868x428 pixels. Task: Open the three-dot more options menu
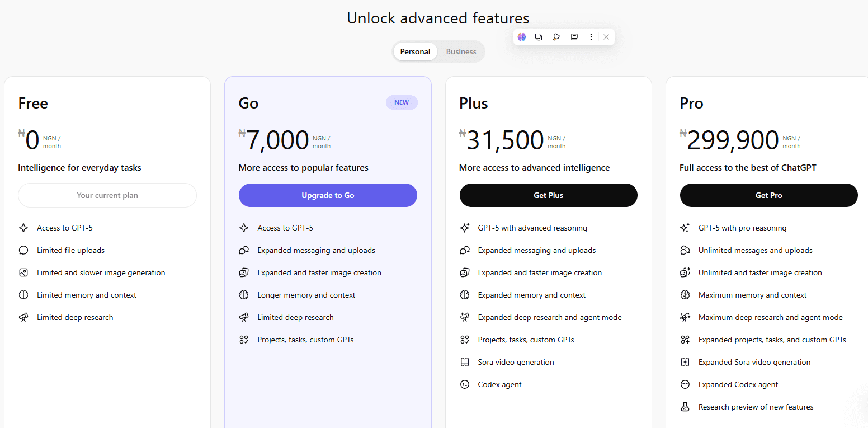point(591,37)
